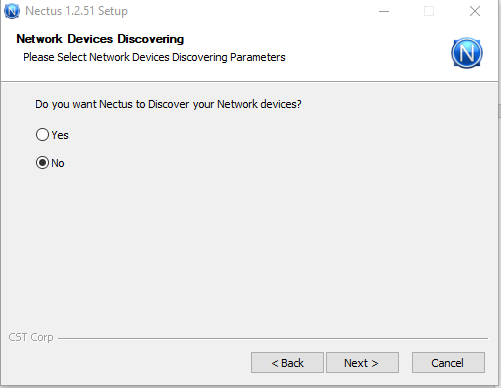The image size is (501, 388).
Task: Click the "No" option label text
Action: coord(58,163)
